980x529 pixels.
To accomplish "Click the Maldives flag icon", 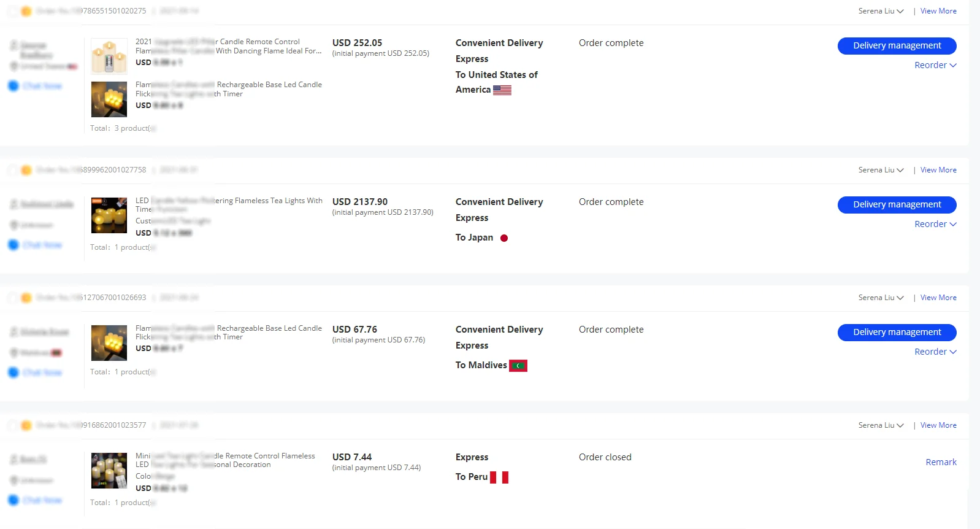I will click(x=518, y=366).
